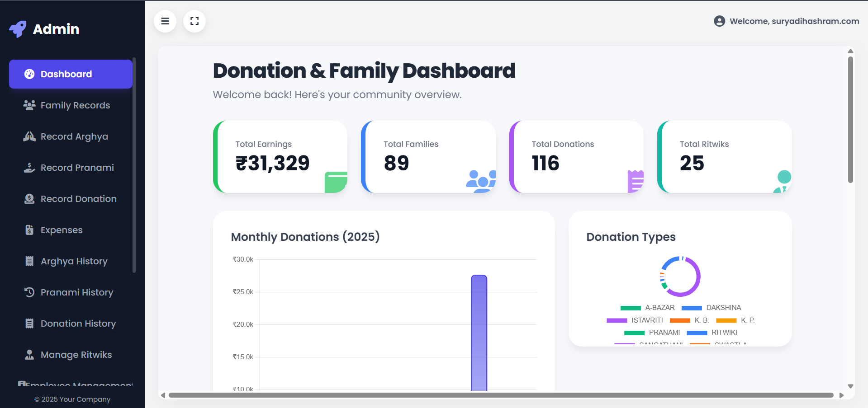Click the Expenses invoice icon in sidebar

pyautogui.click(x=29, y=230)
